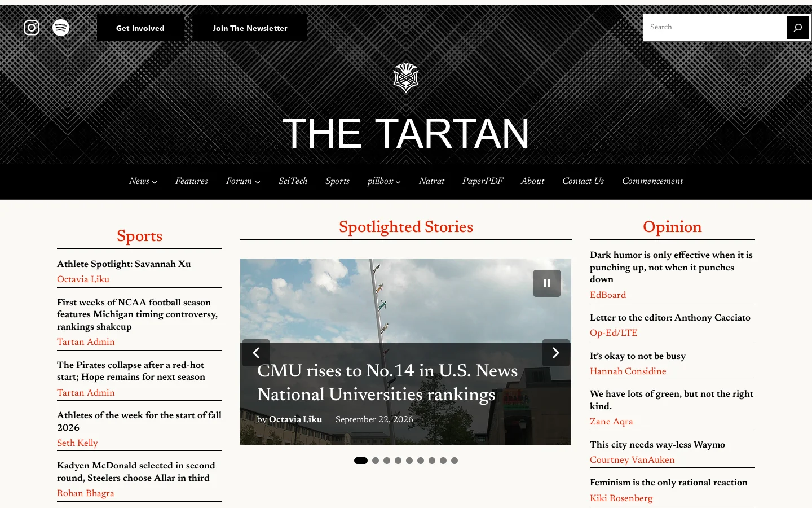Open the PaperPDF page
This screenshot has height=508, width=812.
[483, 181]
